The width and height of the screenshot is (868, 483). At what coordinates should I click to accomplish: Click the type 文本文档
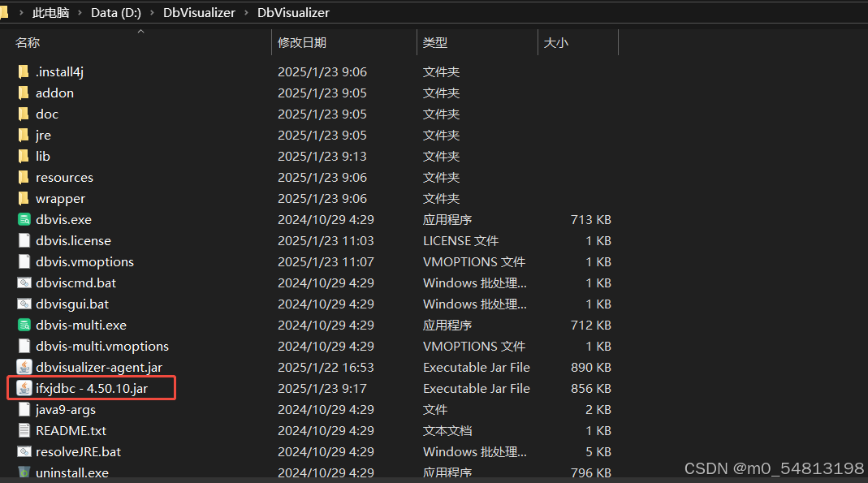(x=447, y=430)
